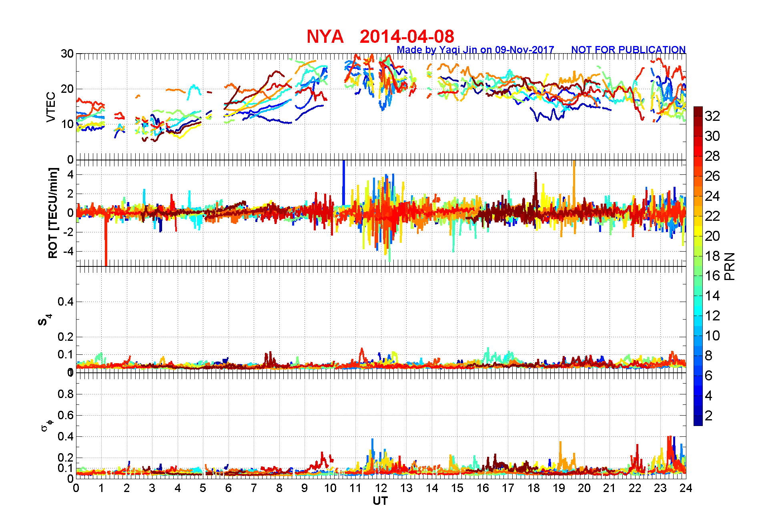This screenshot has height=532, width=762.
Task: Select the '3' tick label on the UT axis
Action: click(152, 488)
